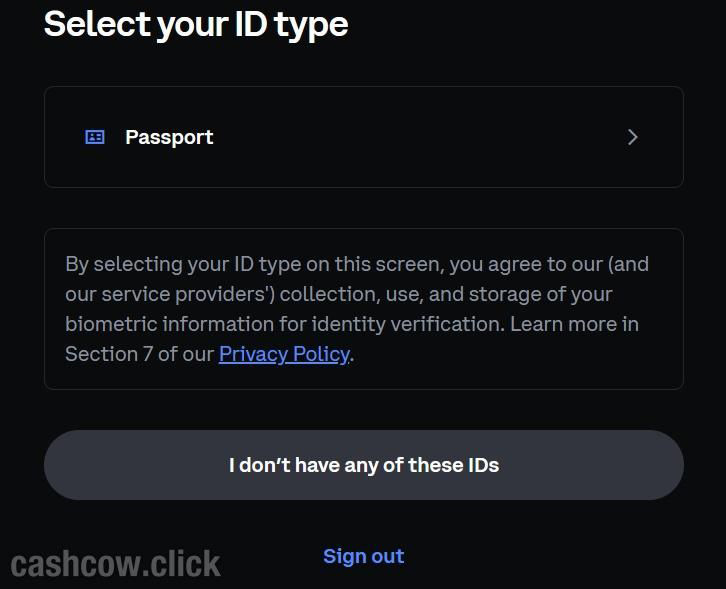
Task: Click the word "type" in the page heading
Action: pyautogui.click(x=314, y=23)
